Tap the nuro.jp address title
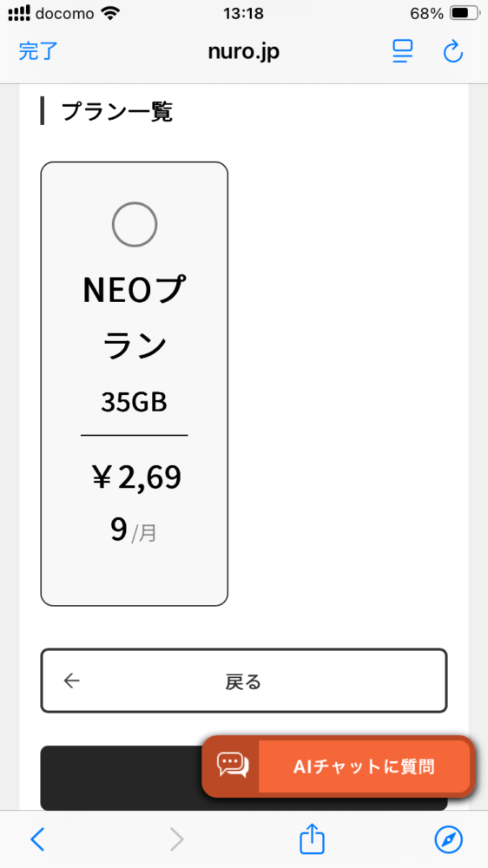488x868 pixels. click(x=244, y=51)
